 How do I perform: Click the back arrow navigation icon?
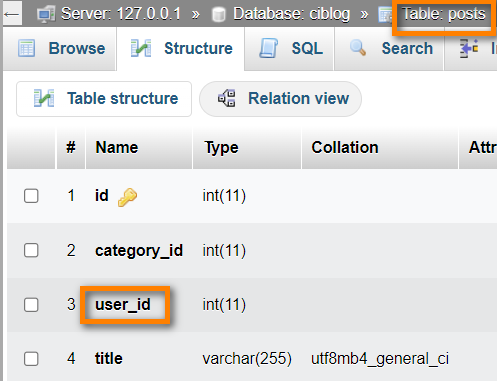tap(12, 14)
